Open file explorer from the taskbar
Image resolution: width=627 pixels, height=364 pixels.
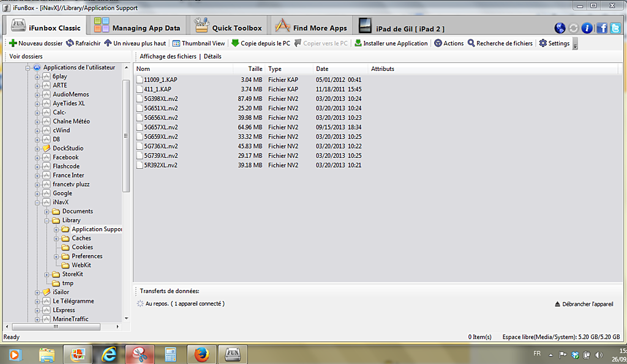pos(47,354)
